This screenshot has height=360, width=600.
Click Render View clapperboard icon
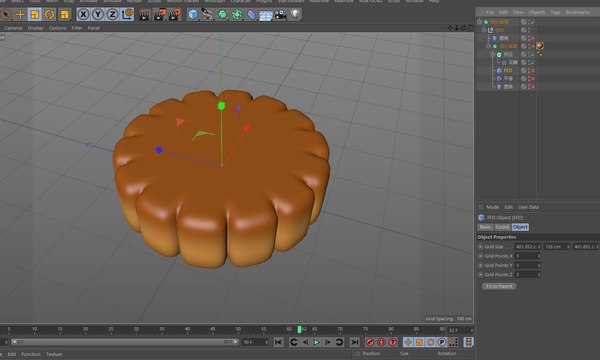[144, 15]
